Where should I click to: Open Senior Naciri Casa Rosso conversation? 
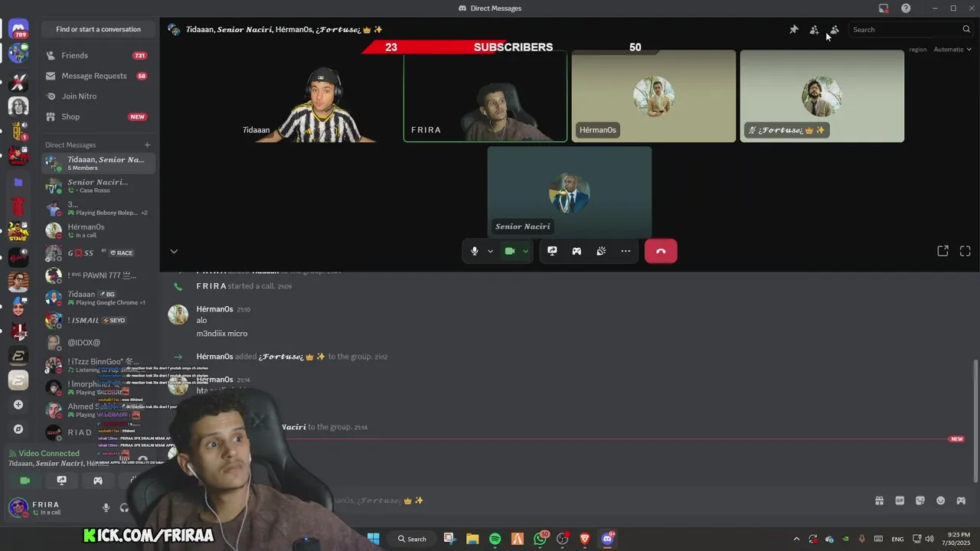(x=98, y=186)
